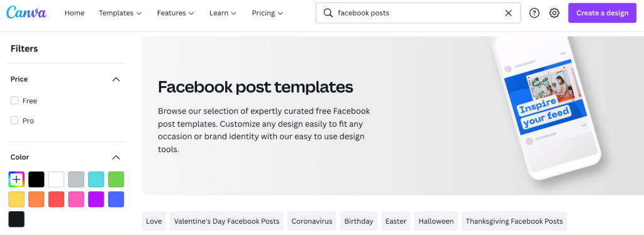The width and height of the screenshot is (644, 235).
Task: Open the Templates dropdown menu
Action: [120, 13]
